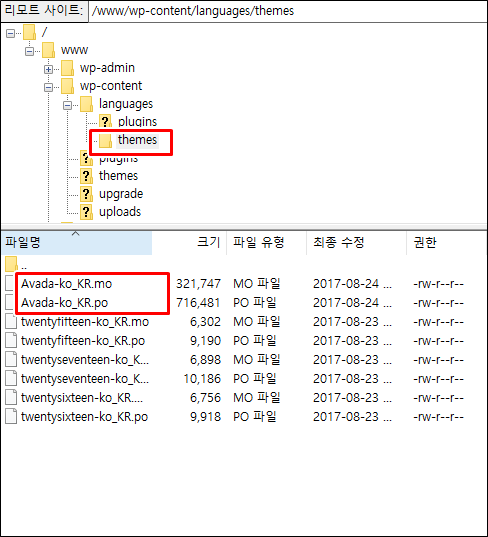Select the root / folder icon

click(x=29, y=32)
